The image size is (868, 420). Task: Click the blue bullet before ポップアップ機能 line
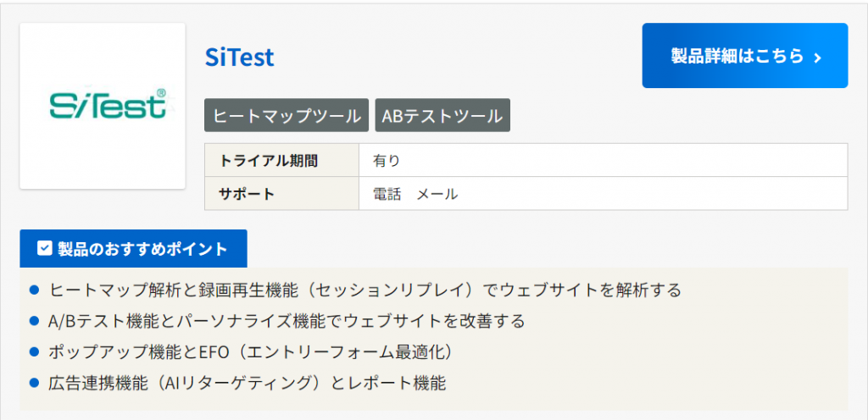tap(35, 351)
